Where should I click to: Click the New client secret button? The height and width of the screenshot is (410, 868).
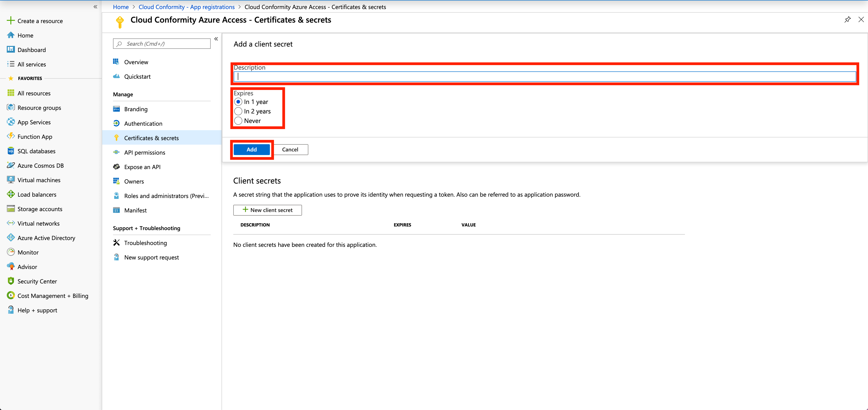(x=268, y=210)
